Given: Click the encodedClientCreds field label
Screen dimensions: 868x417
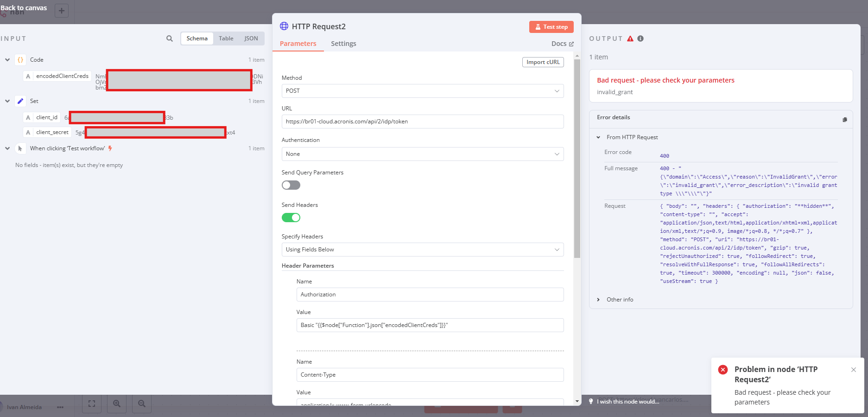Looking at the screenshot, I should [x=62, y=76].
